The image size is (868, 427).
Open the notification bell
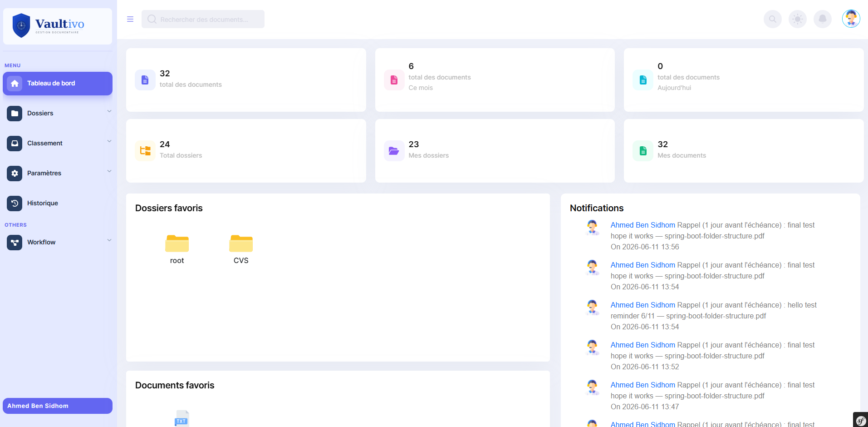(822, 19)
